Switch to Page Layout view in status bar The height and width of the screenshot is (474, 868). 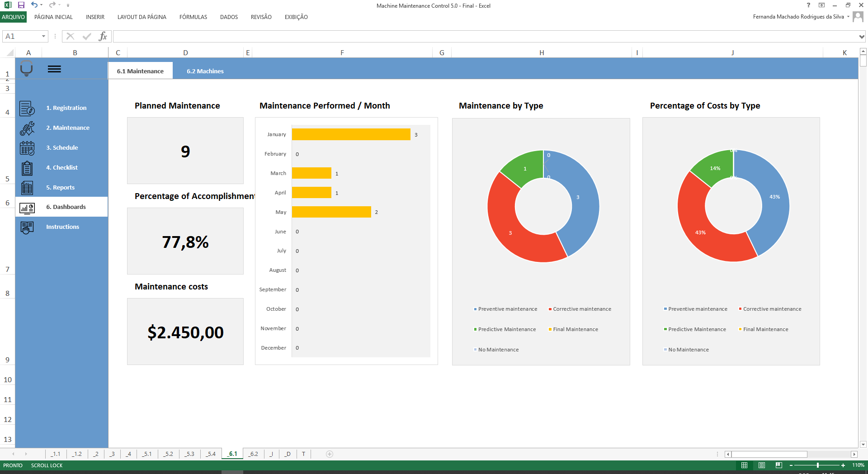click(x=762, y=465)
